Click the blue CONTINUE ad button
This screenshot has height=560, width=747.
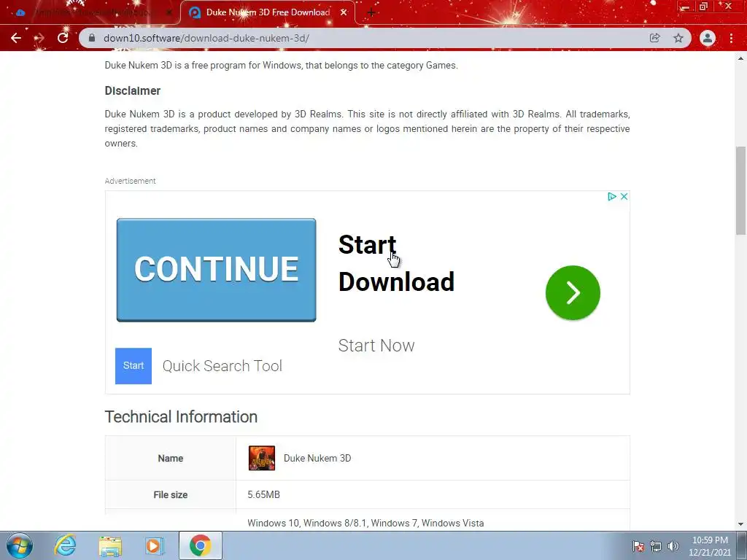[216, 270]
